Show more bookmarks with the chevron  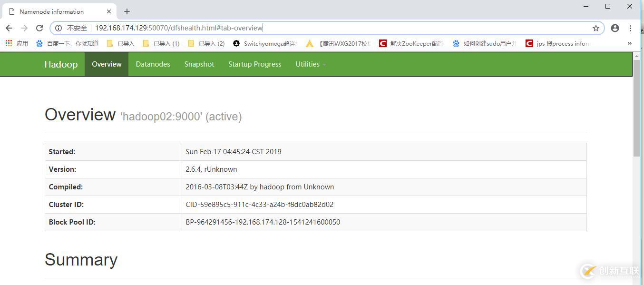pyautogui.click(x=630, y=43)
